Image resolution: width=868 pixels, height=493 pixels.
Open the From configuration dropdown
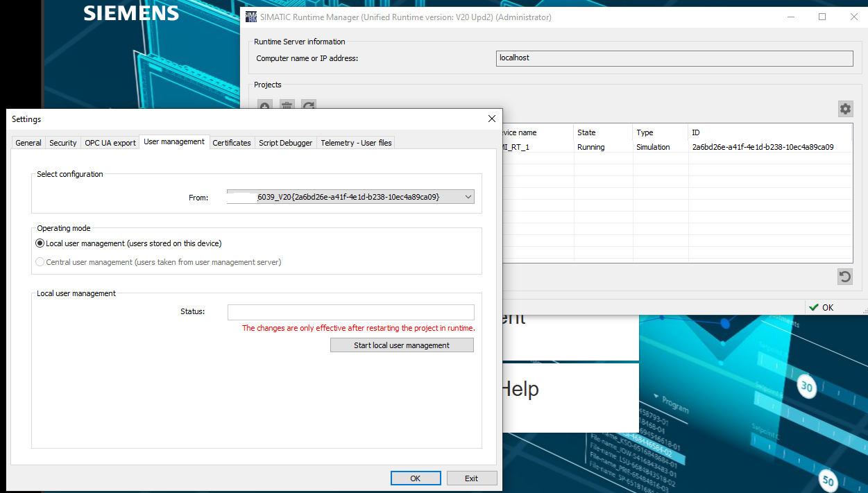tap(468, 198)
